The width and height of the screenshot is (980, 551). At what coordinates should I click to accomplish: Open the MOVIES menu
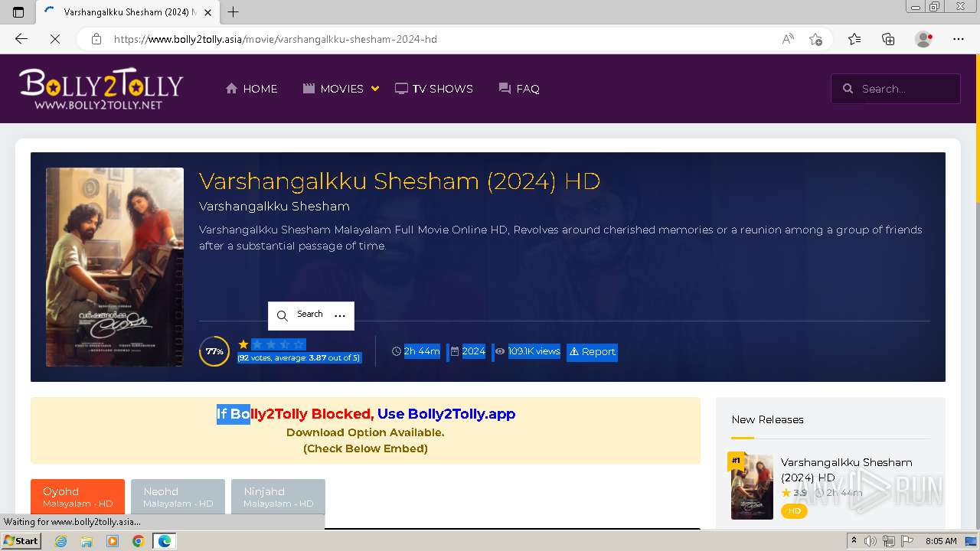point(333,89)
